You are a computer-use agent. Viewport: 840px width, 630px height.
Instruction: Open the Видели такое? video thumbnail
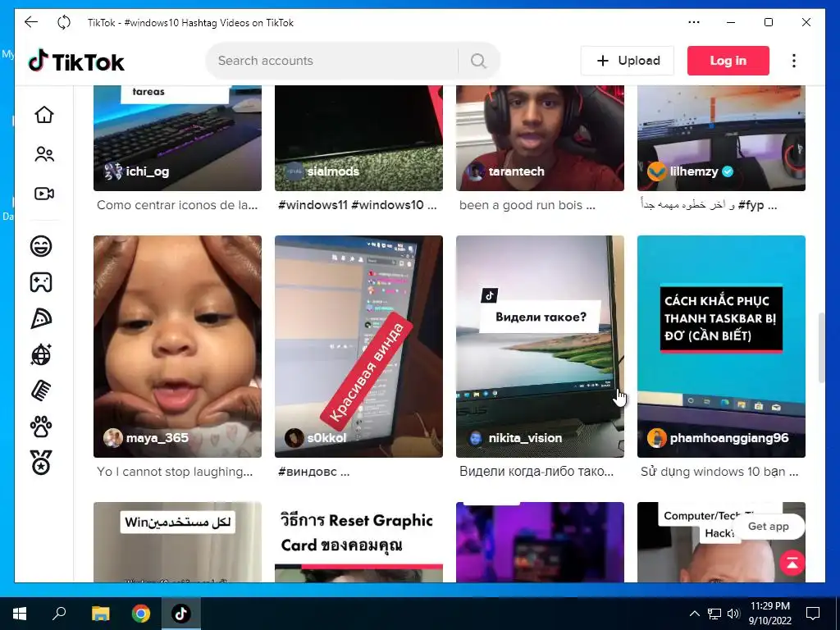(540, 346)
